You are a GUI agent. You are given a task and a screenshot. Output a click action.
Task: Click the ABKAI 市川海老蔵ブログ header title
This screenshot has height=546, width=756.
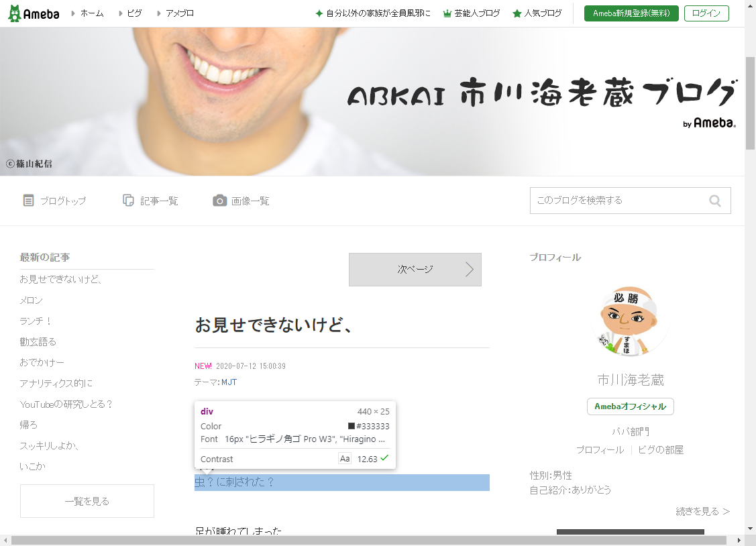[542, 93]
